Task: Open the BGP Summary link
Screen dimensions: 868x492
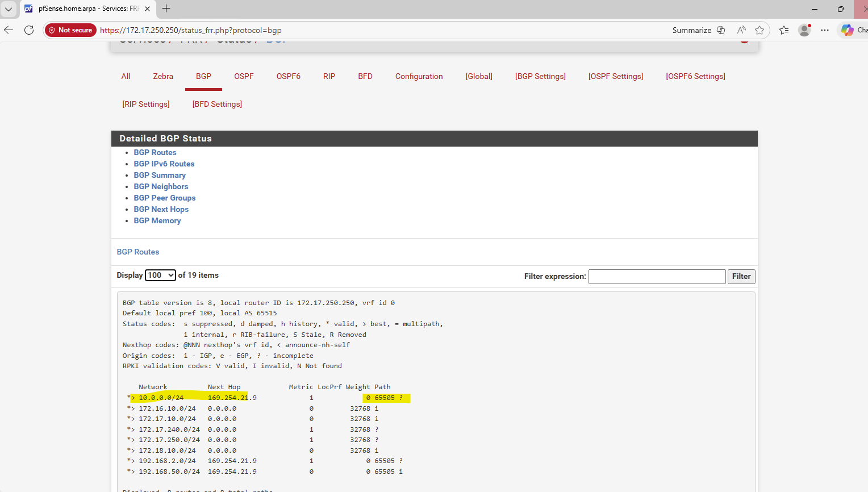Action: point(160,175)
